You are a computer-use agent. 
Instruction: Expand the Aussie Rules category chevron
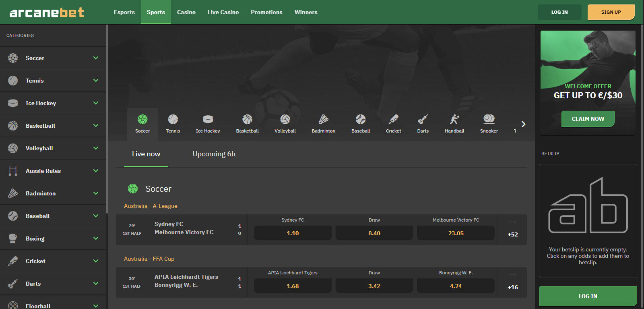coord(96,171)
